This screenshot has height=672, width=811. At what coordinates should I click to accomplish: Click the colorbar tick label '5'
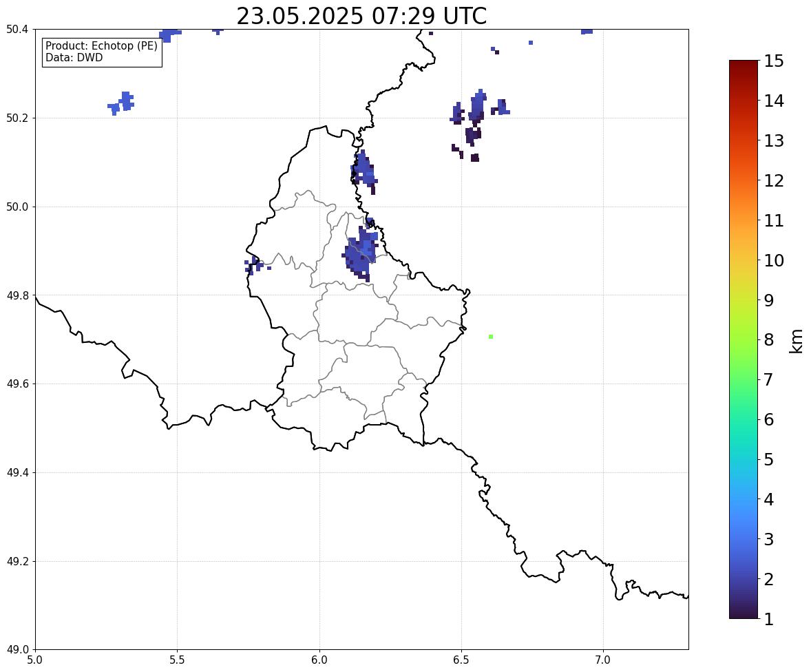[x=769, y=459]
